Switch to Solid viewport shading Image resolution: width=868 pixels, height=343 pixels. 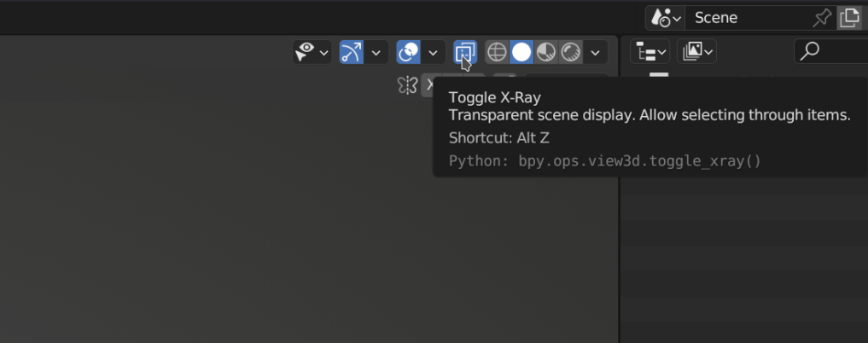click(x=521, y=53)
